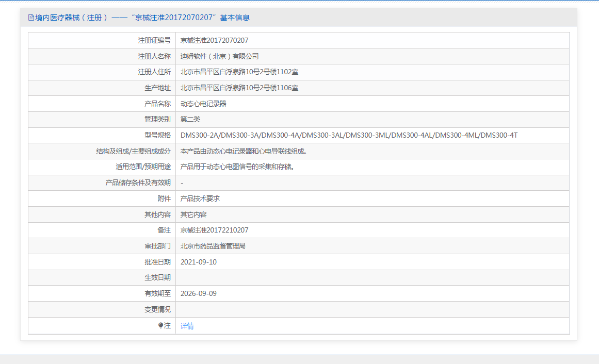Click management category value 第二类
Screen dimensions: 599x364
tap(190, 120)
